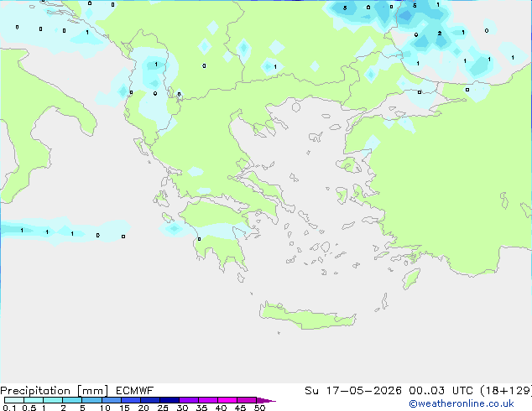Click the '(18+129)' model run text

tap(506, 391)
